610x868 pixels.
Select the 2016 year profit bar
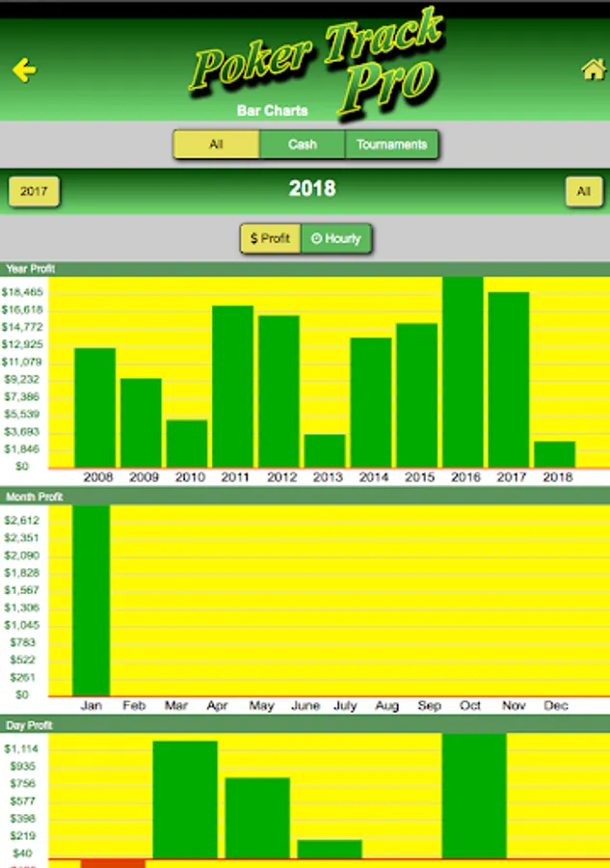click(x=463, y=372)
